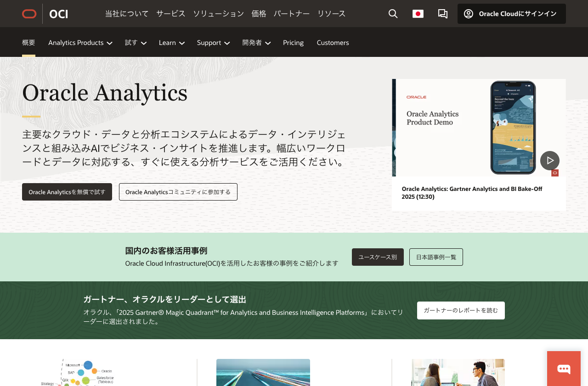Click the account icon in the sign-in button
This screenshot has width=588, height=386.
click(468, 13)
